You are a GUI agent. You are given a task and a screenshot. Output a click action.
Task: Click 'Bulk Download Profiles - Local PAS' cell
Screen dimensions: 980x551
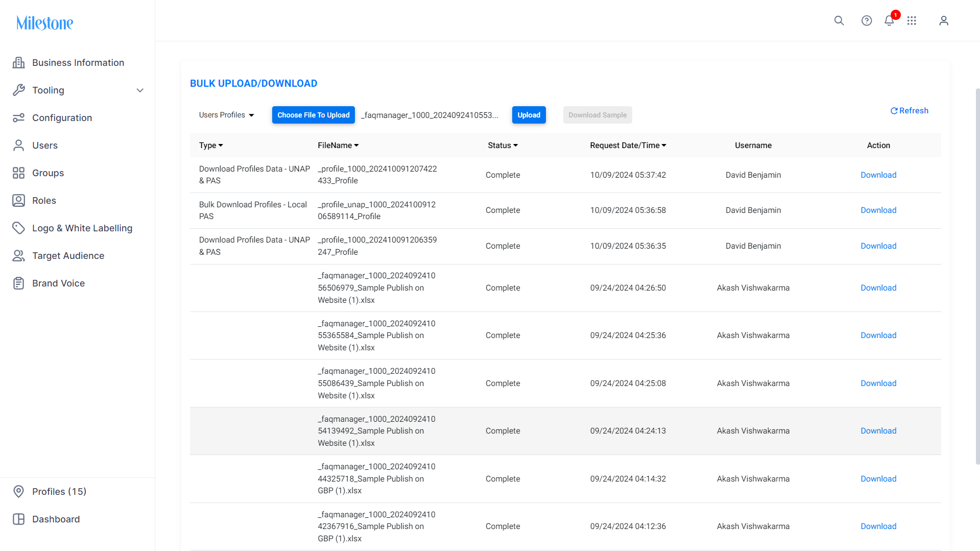[x=253, y=210]
